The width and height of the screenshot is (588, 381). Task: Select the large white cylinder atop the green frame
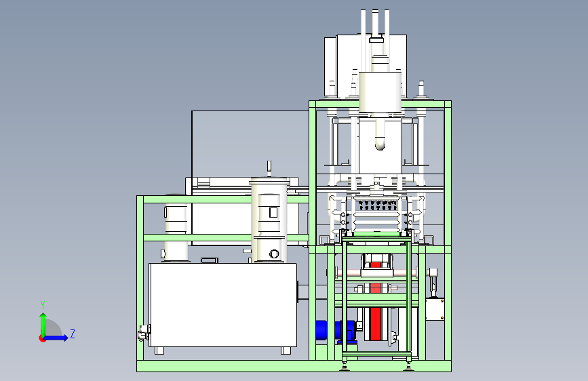tap(380, 92)
